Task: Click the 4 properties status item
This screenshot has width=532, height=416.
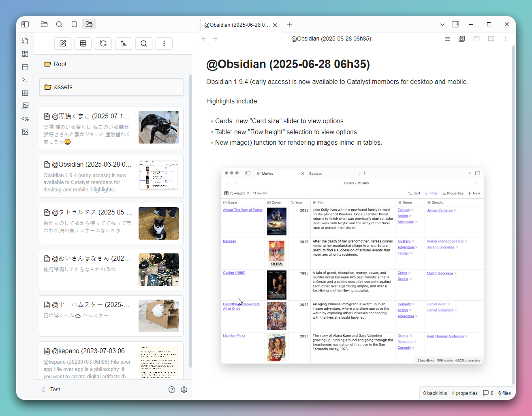Action: [465, 393]
